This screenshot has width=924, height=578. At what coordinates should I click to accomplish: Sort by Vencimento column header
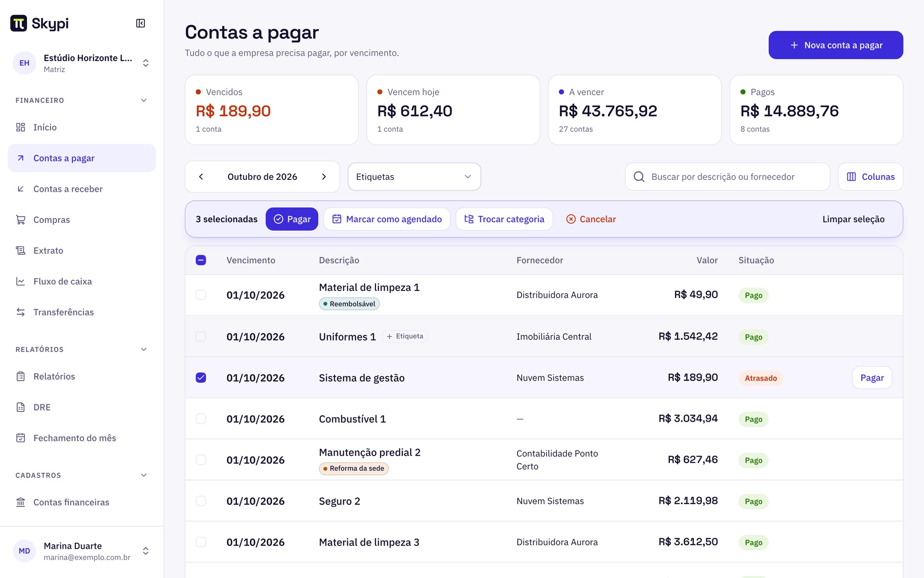coord(251,260)
